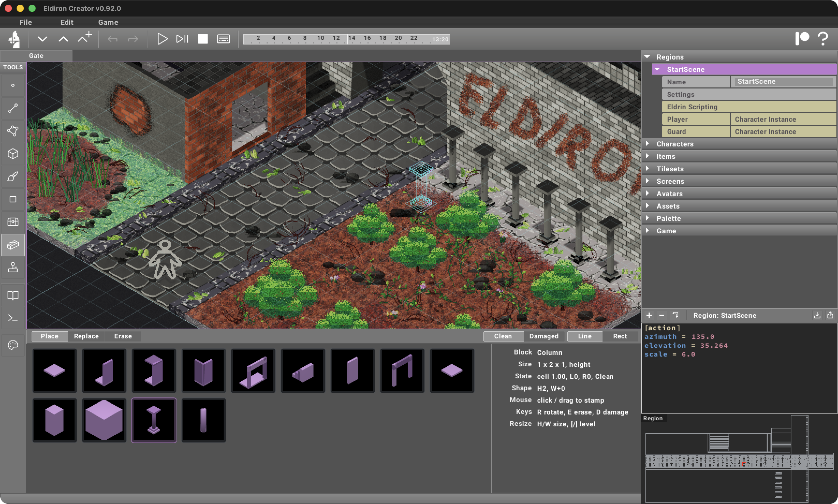Open the Edit menu
The width and height of the screenshot is (838, 504).
point(67,23)
